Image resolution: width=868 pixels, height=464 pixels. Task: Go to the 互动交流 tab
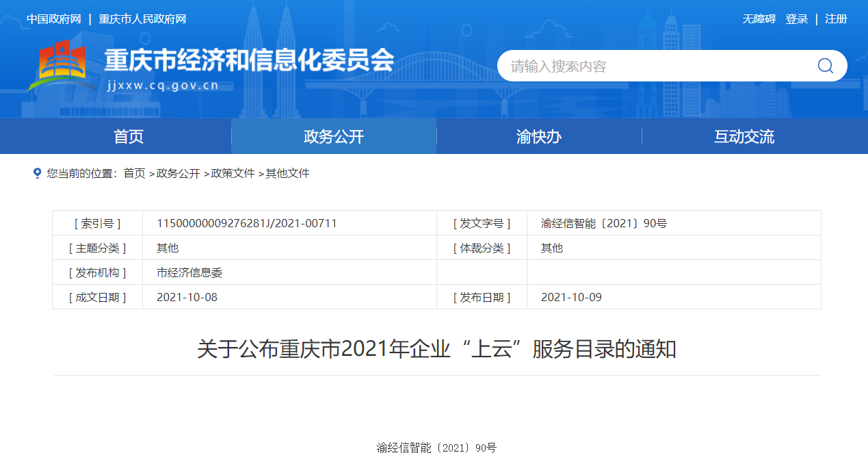point(744,136)
